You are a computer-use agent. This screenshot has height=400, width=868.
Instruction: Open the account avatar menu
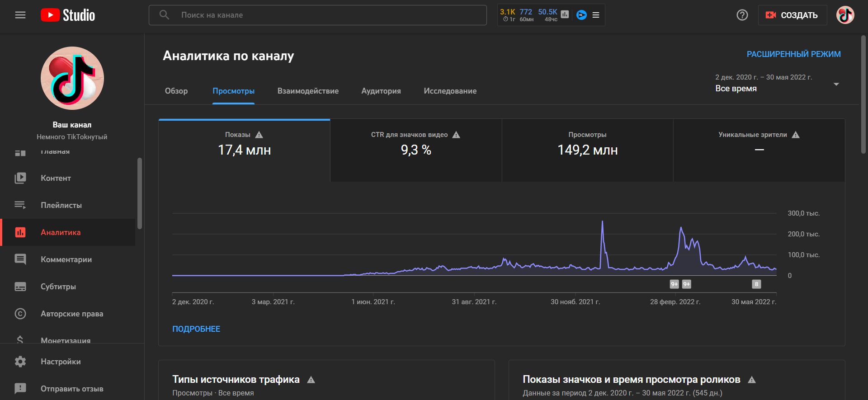(x=844, y=15)
